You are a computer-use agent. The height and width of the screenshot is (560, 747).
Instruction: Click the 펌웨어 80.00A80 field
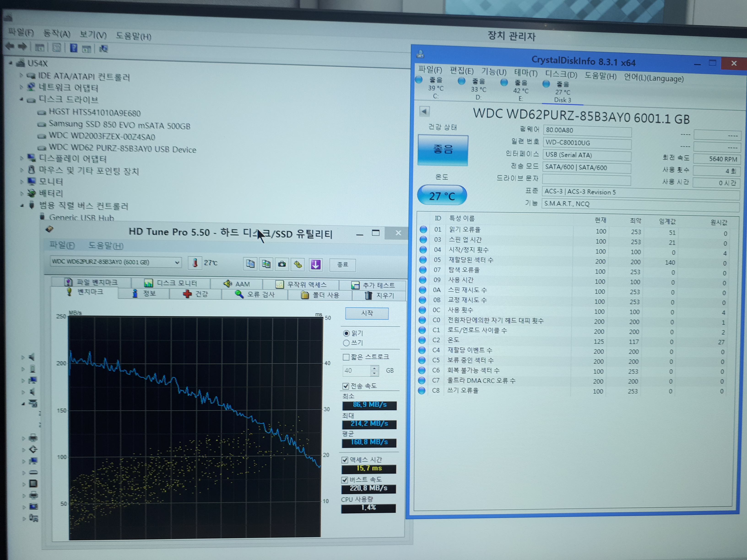tap(587, 131)
